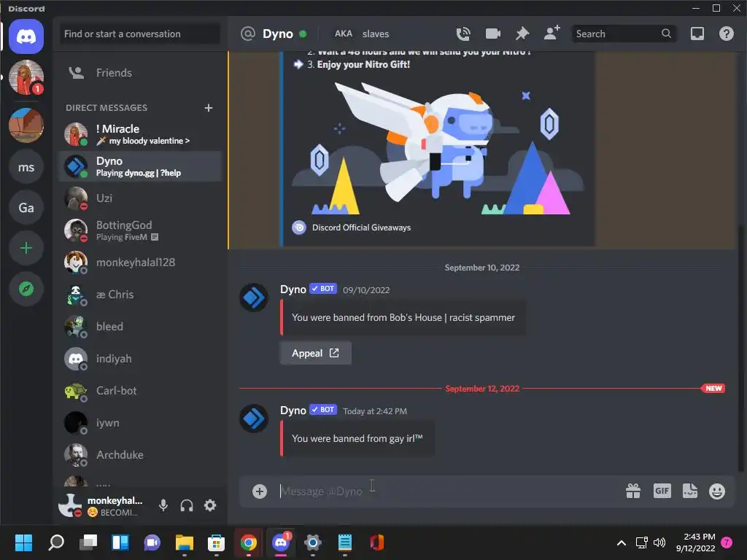Add friends to this DM

[x=551, y=34]
